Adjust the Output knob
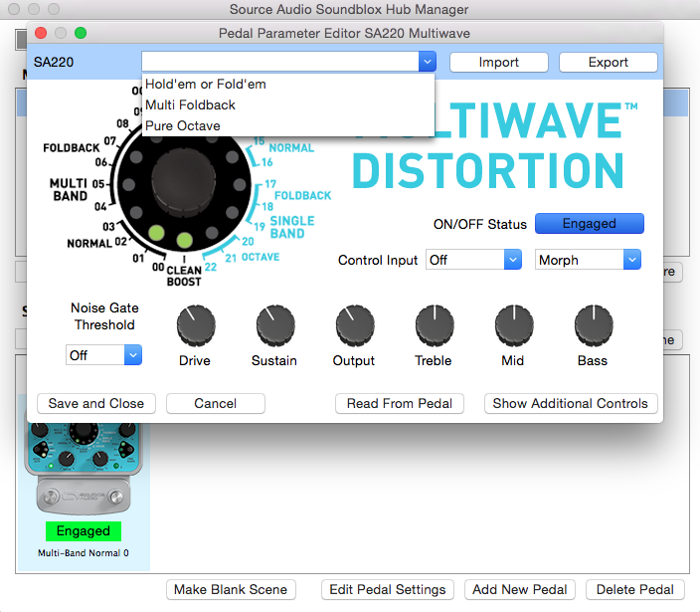 [x=355, y=325]
